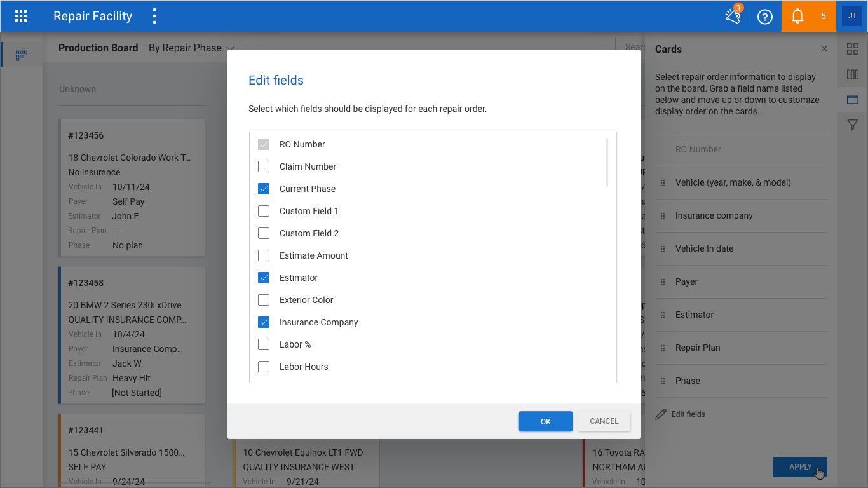Open the app launcher grid icon
The width and height of the screenshot is (868, 488).
(x=21, y=16)
